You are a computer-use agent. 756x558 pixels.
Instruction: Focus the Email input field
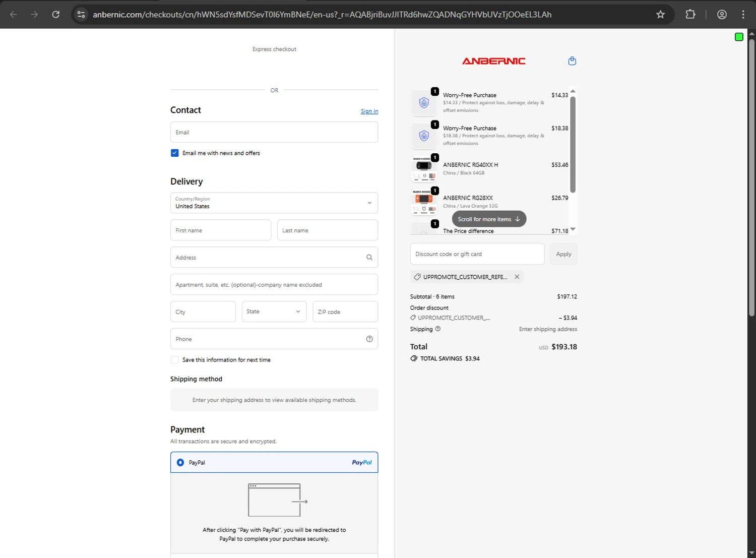coord(274,132)
